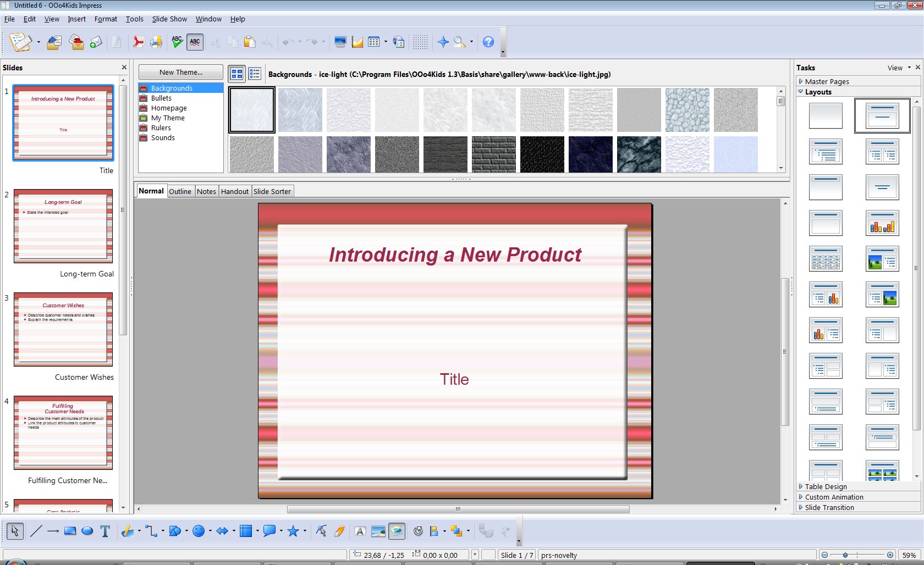Insert a Chart from the toolbar
The image size is (924, 565).
pos(357,42)
